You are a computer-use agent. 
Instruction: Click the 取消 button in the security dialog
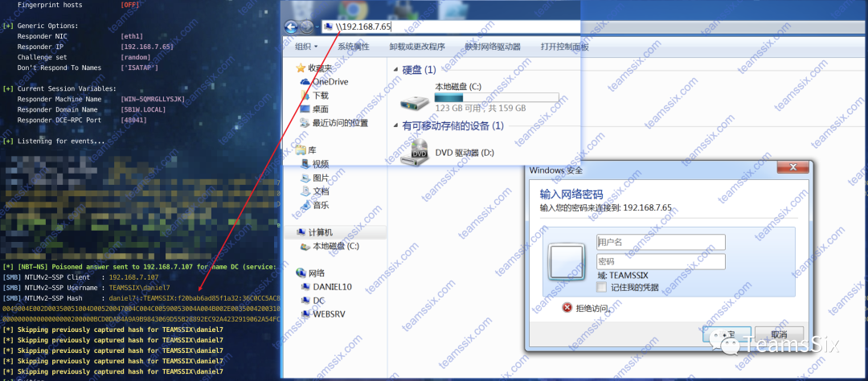click(x=778, y=334)
